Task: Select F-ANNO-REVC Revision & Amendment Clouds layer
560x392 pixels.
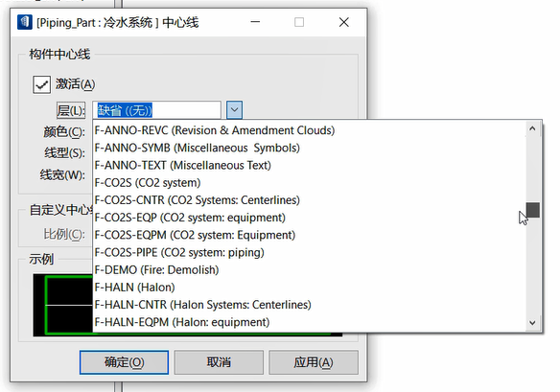Action: (310, 130)
